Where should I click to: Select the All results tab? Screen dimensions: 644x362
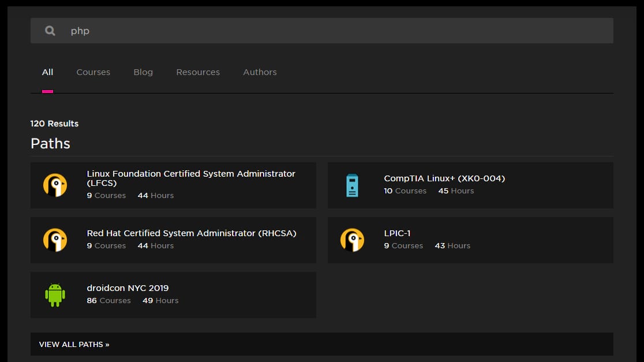47,72
